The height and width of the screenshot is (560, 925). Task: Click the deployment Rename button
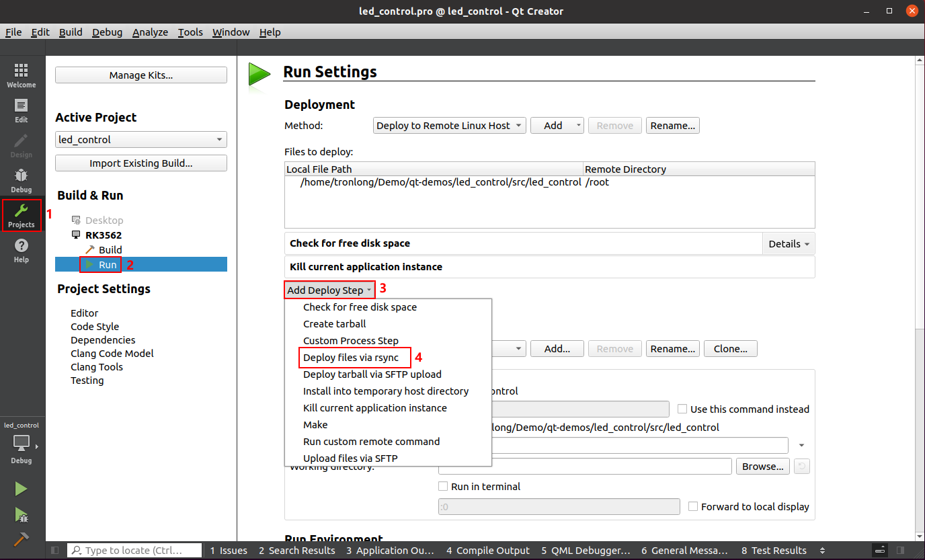pyautogui.click(x=673, y=126)
